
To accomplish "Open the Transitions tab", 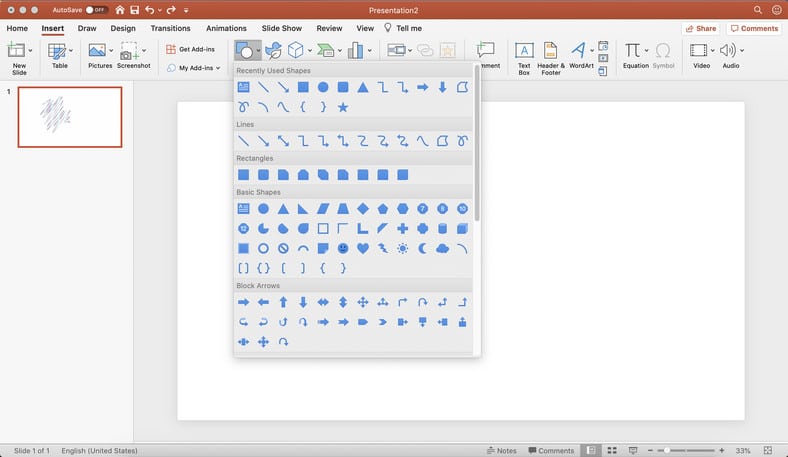I will tap(170, 28).
